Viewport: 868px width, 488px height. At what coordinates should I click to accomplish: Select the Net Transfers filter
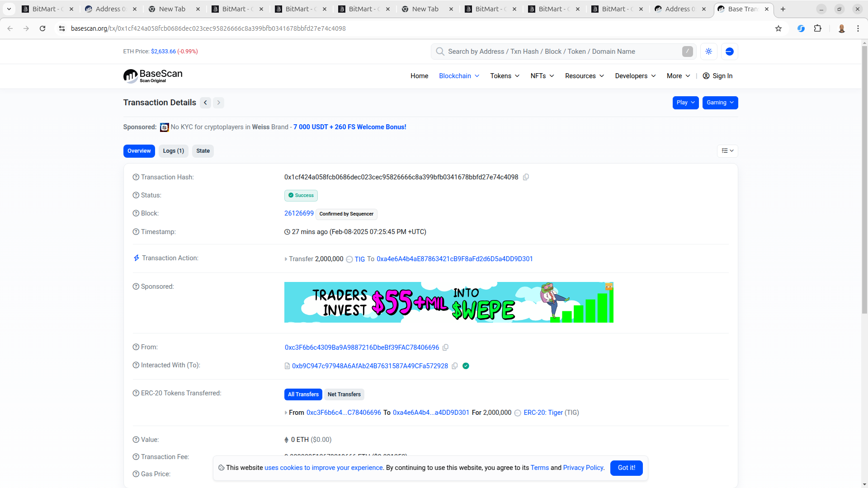pyautogui.click(x=344, y=394)
